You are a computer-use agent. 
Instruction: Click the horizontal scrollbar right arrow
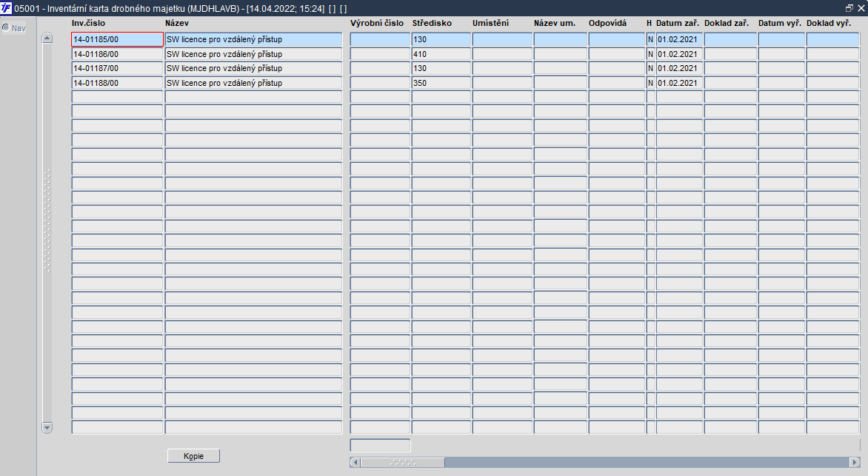point(855,462)
